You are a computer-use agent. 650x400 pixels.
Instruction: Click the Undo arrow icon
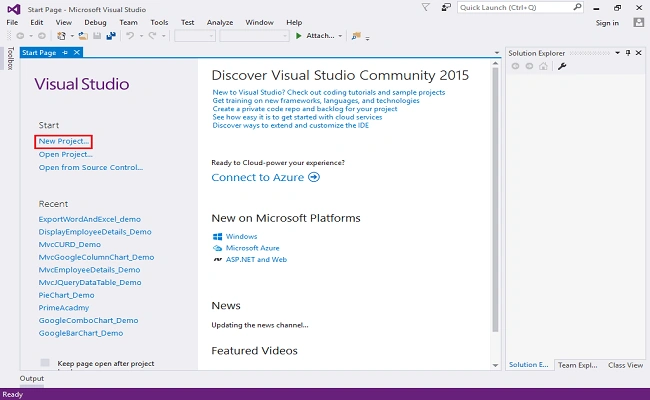pos(130,36)
